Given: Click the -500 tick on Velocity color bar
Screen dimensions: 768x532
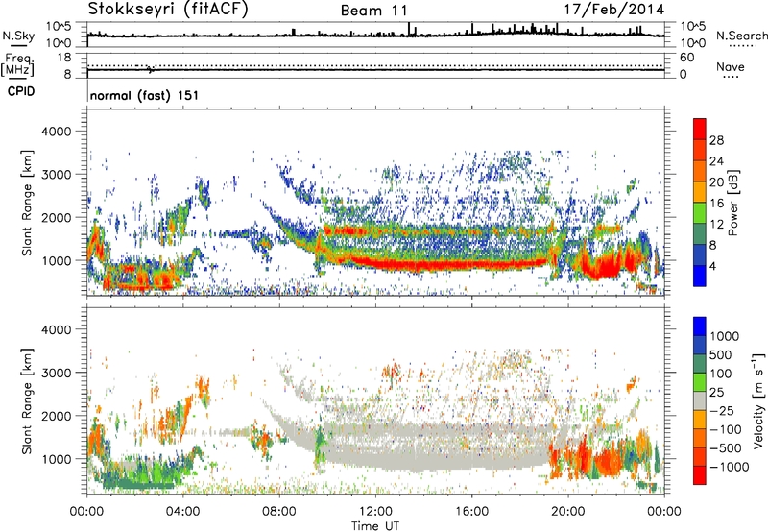Looking at the screenshot, I should click(x=725, y=448).
